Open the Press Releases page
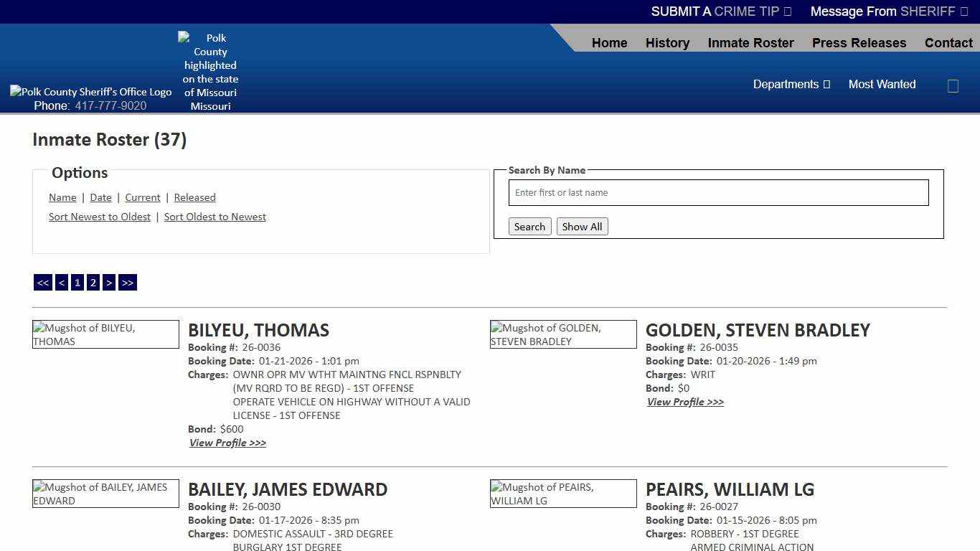The width and height of the screenshot is (980, 551). coord(859,43)
